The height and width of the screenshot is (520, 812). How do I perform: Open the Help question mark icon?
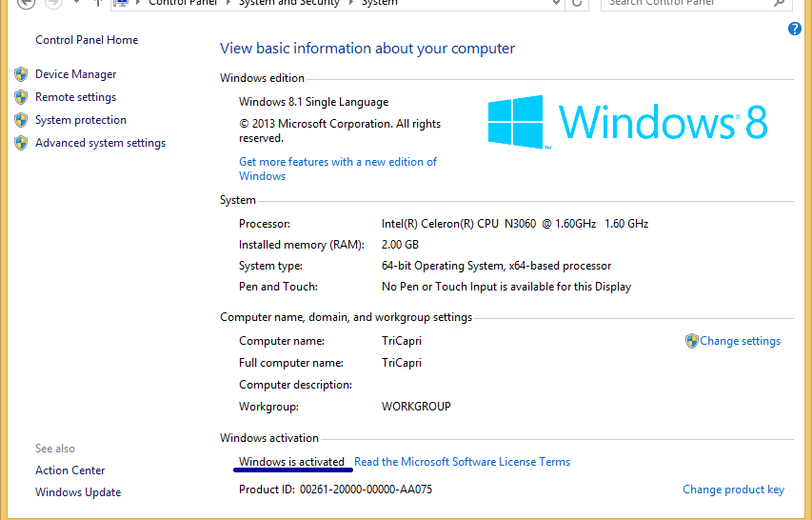click(x=795, y=29)
